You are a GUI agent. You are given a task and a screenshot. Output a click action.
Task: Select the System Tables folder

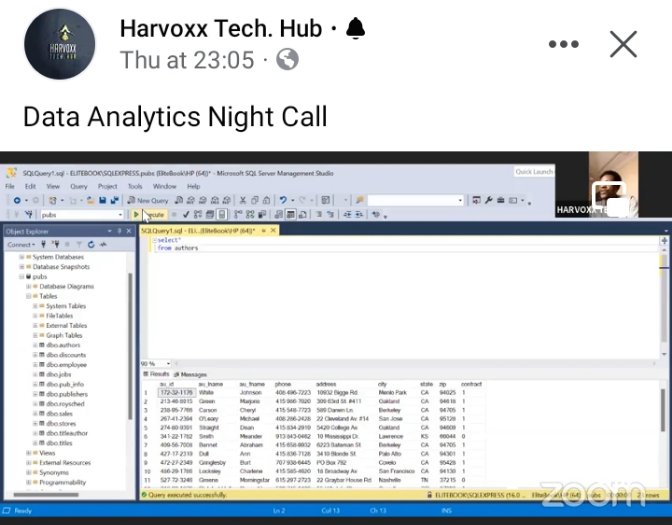(x=66, y=306)
